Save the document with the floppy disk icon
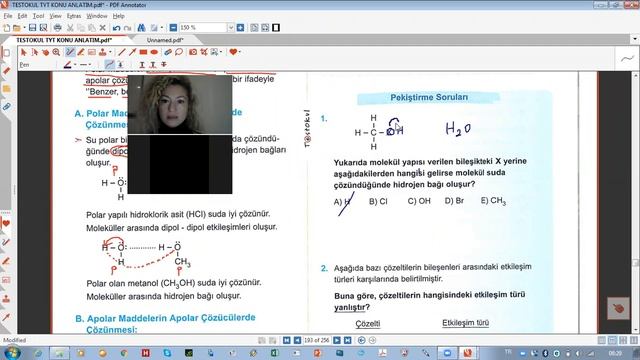640x360 pixels. [x=32, y=28]
